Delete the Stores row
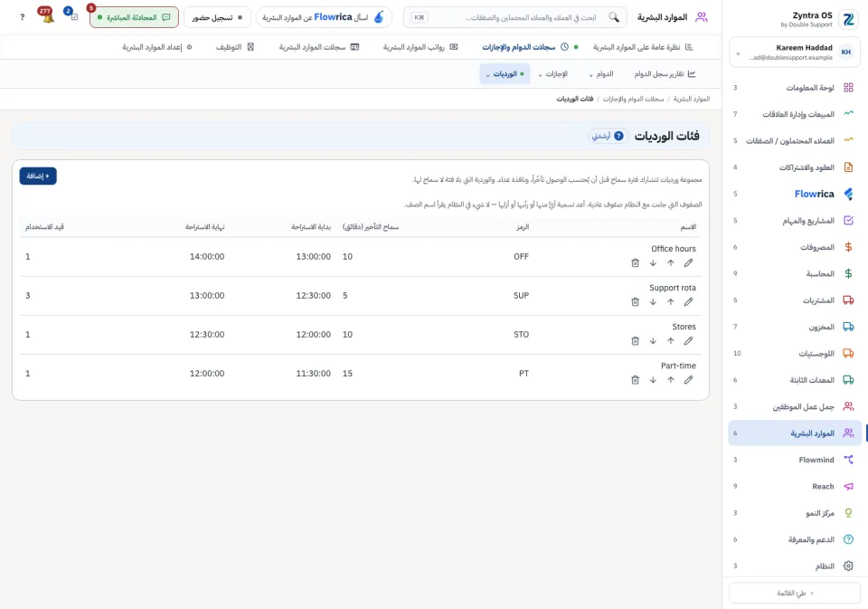This screenshot has height=609, width=868. coord(635,341)
